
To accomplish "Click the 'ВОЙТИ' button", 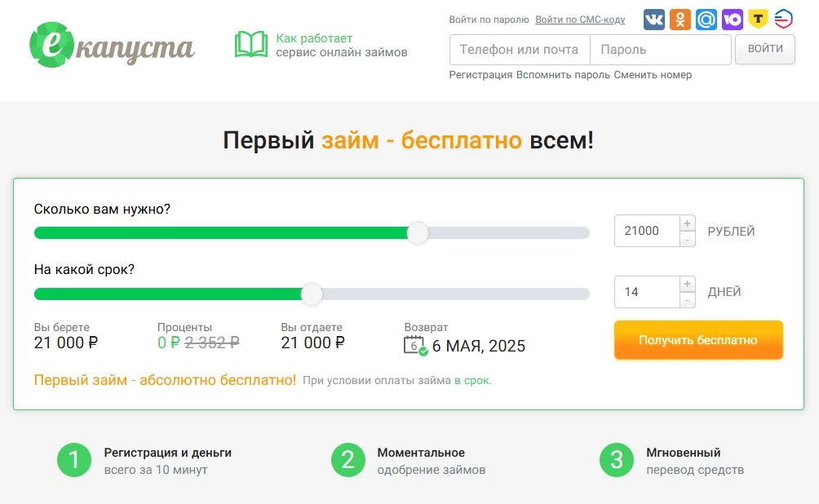I will pos(764,49).
